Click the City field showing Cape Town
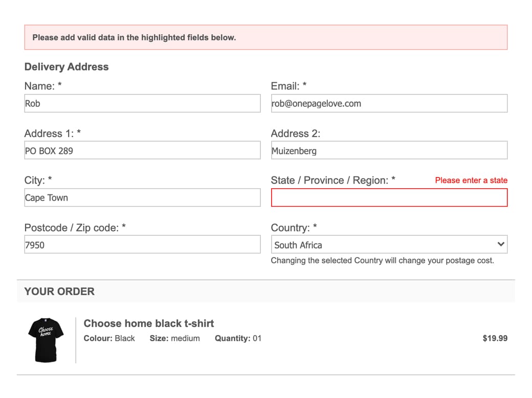Viewport: 532px width, 398px height. pyautogui.click(x=142, y=197)
